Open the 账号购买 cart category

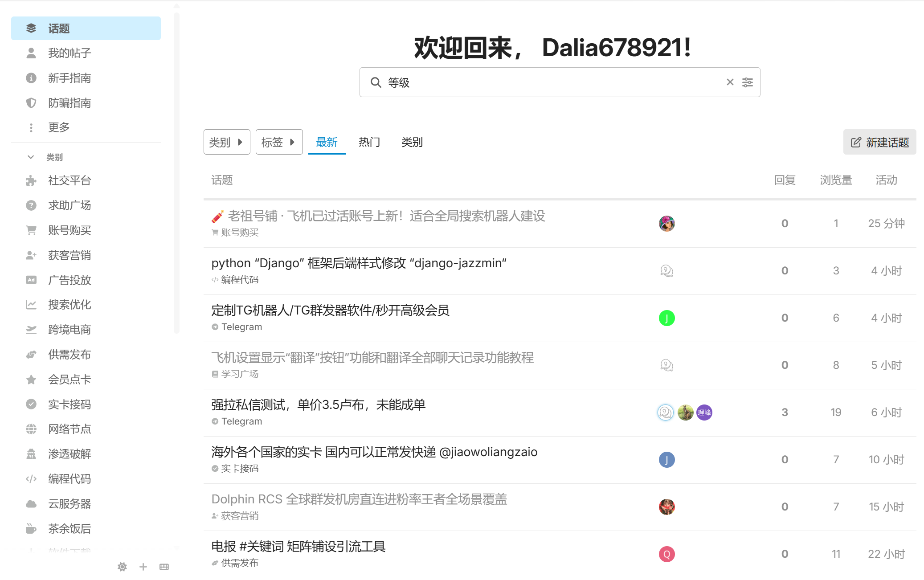pyautogui.click(x=70, y=230)
